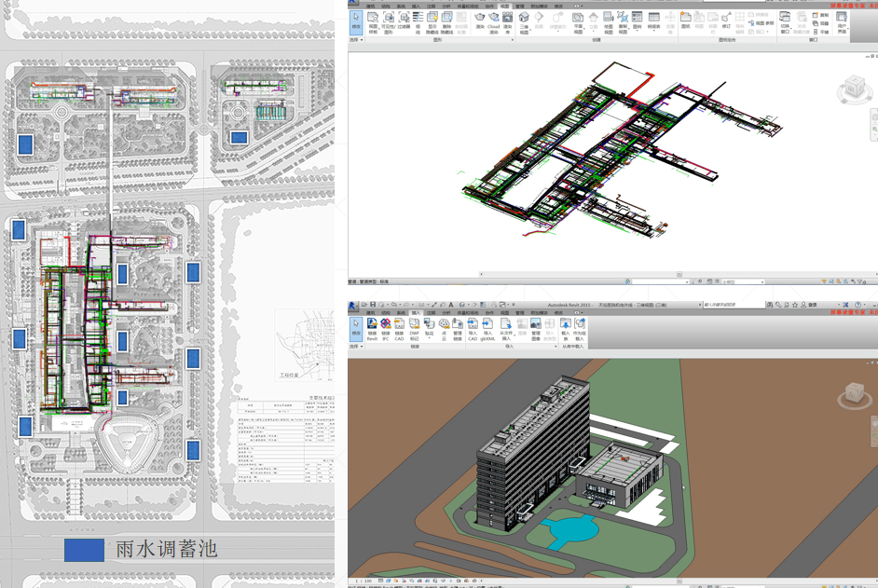Open the Annotate tab in the lower ribbon
878x588 pixels.
(x=431, y=313)
